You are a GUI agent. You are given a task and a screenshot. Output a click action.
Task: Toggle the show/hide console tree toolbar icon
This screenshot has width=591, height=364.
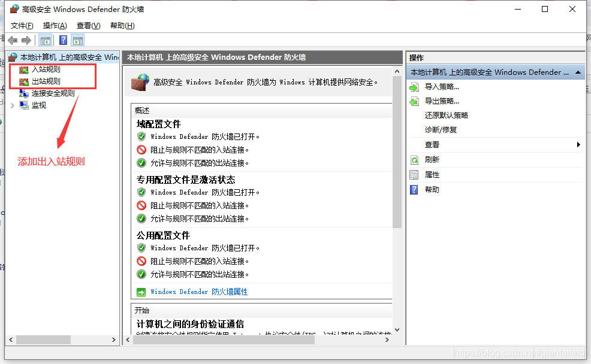(x=45, y=40)
